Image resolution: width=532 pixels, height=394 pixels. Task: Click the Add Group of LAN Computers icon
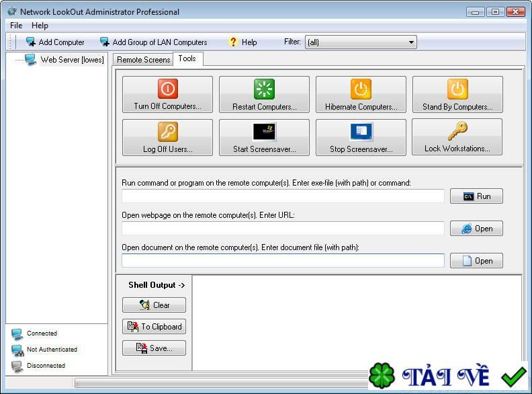(x=105, y=42)
